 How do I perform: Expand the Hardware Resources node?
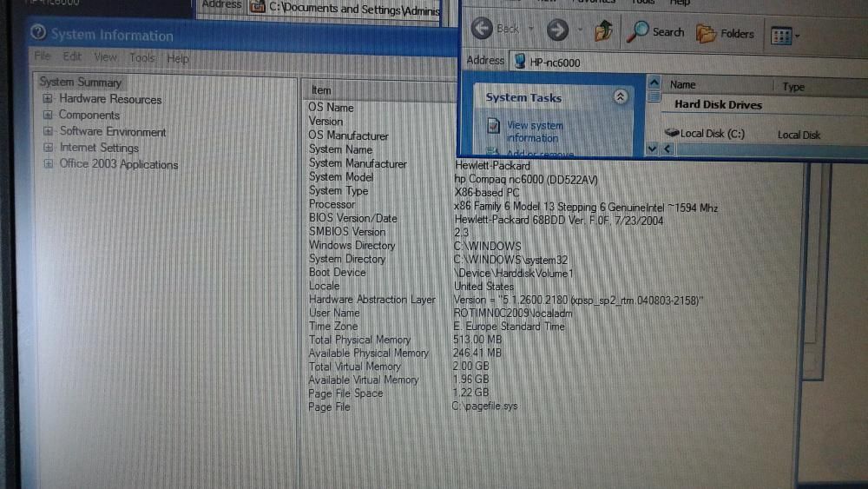48,98
